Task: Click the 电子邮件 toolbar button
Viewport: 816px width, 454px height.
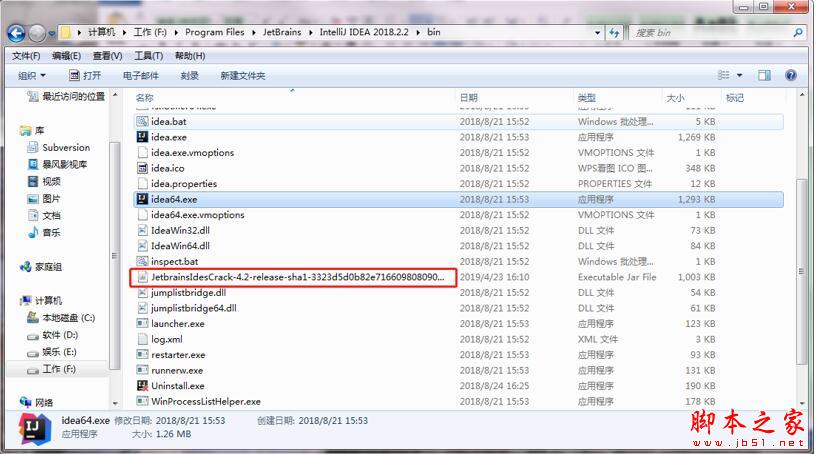Action: (141, 75)
